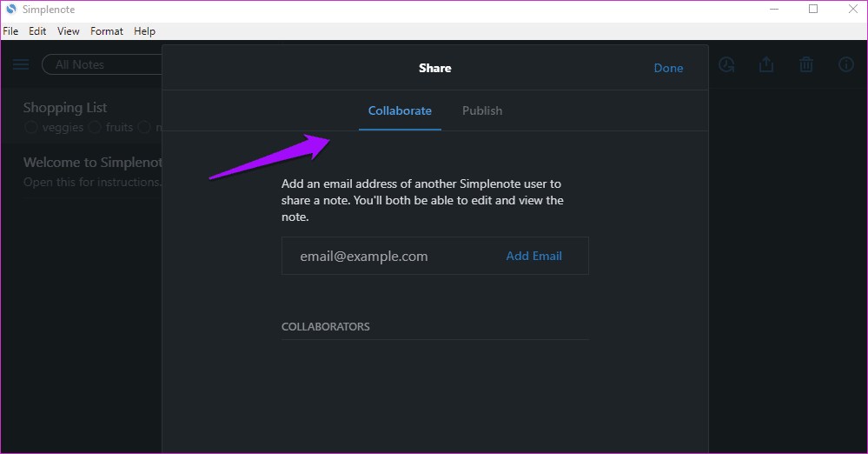
Task: Maximize the Simplenote window
Action: (813, 10)
